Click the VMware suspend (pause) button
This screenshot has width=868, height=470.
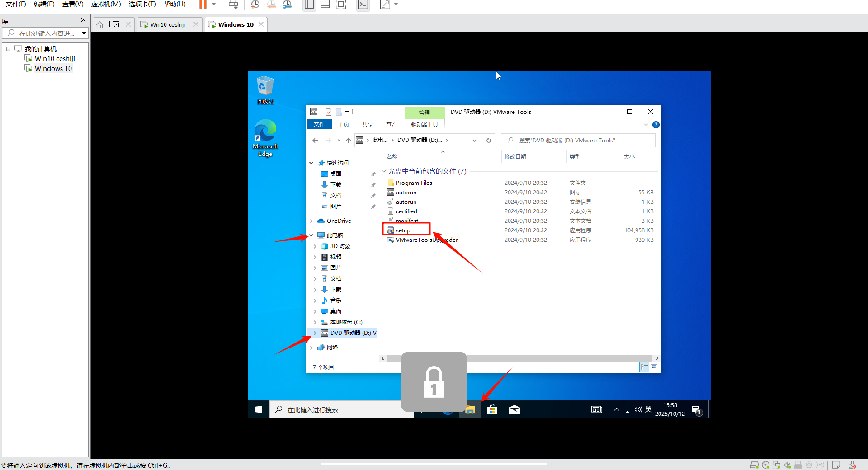tap(203, 5)
